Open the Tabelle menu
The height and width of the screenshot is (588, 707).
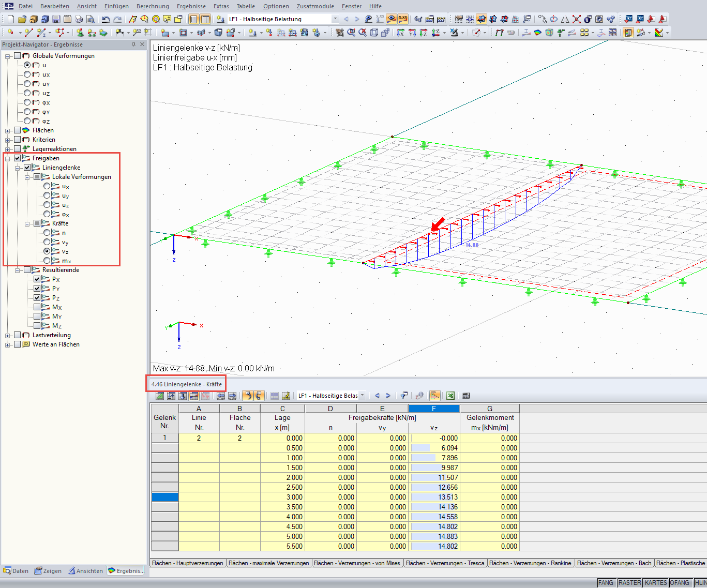pyautogui.click(x=246, y=6)
